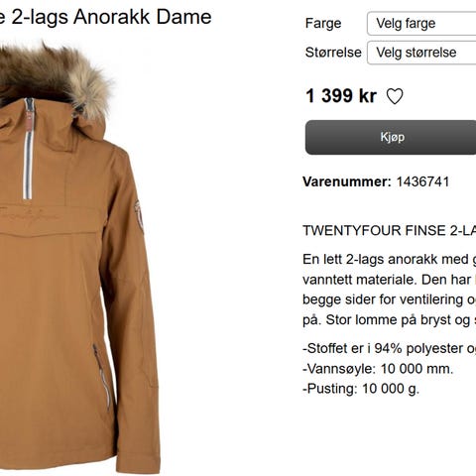Click the embroidered signature on chest pocket
Screen dimensions: 476x476
[x=30, y=215]
